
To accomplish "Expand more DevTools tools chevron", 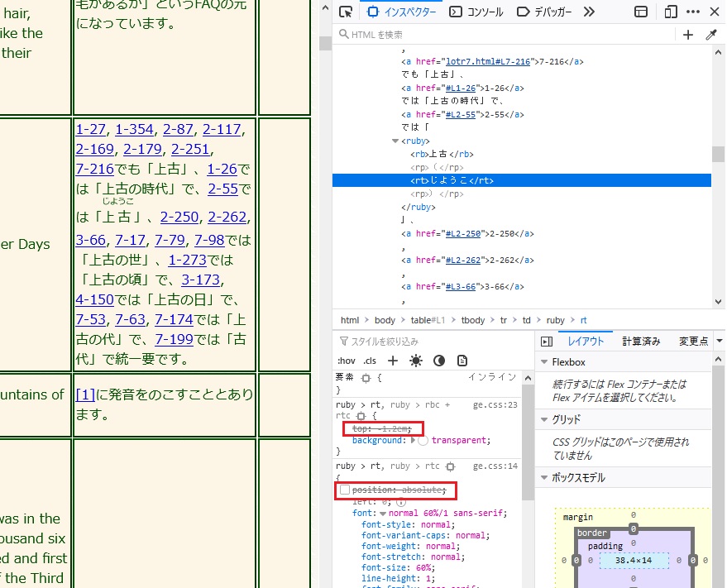I will [x=589, y=12].
